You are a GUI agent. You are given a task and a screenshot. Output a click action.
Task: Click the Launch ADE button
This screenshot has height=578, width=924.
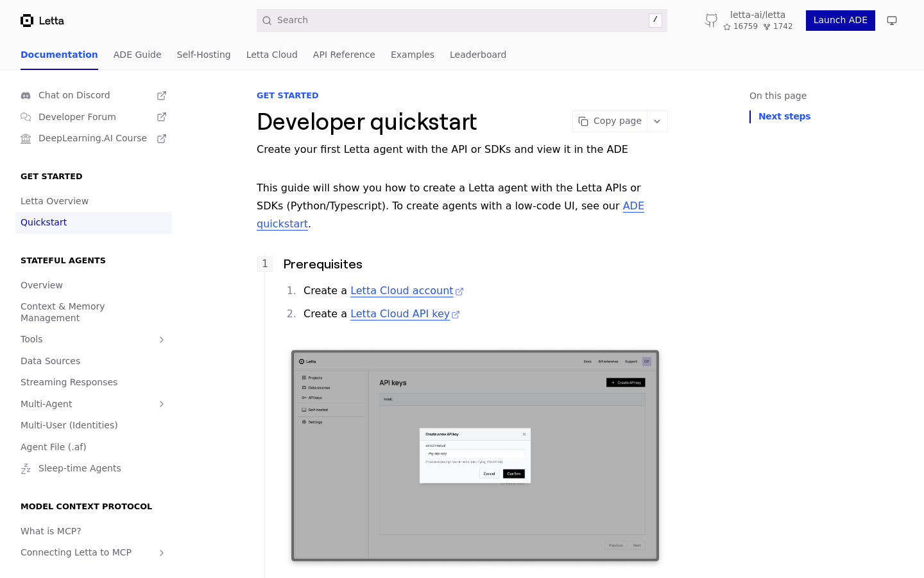click(x=840, y=21)
